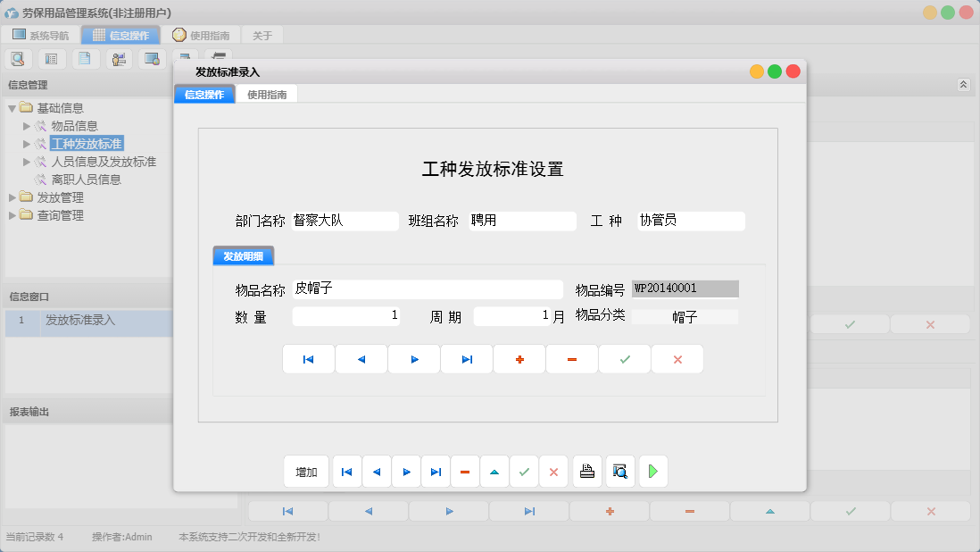Viewport: 980px width, 552px height.
Task: Select the search magnifier icon in main toolbar
Action: [18, 58]
